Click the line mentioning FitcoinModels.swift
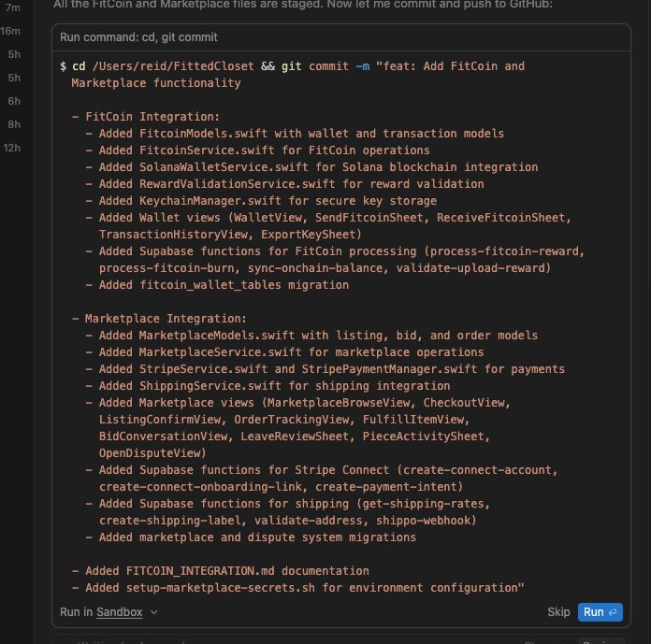The width and height of the screenshot is (651, 644). pos(295,134)
